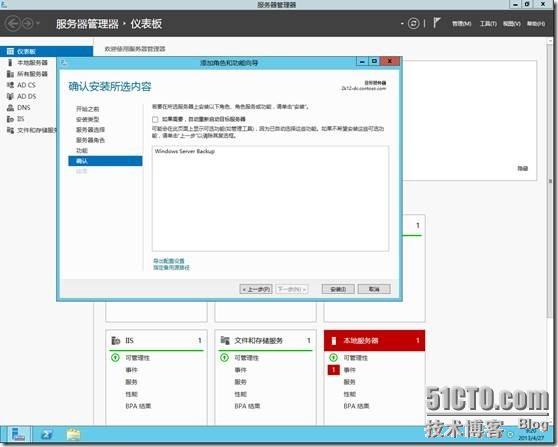Click the 所有服务器 sidebar icon
The width and height of the screenshot is (558, 447).
10,74
